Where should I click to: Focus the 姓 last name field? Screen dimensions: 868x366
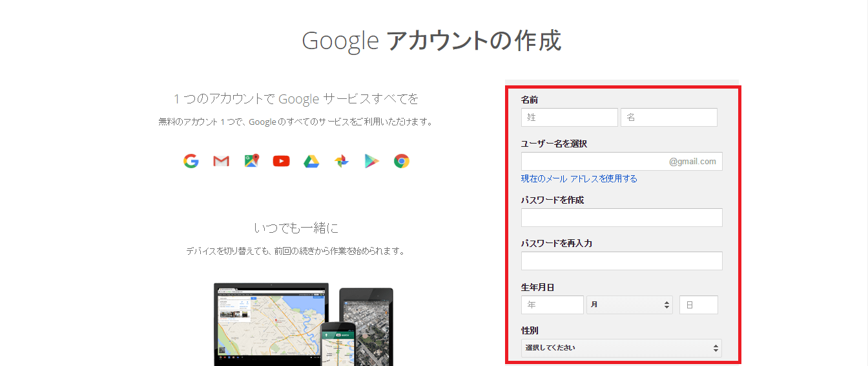coord(570,117)
